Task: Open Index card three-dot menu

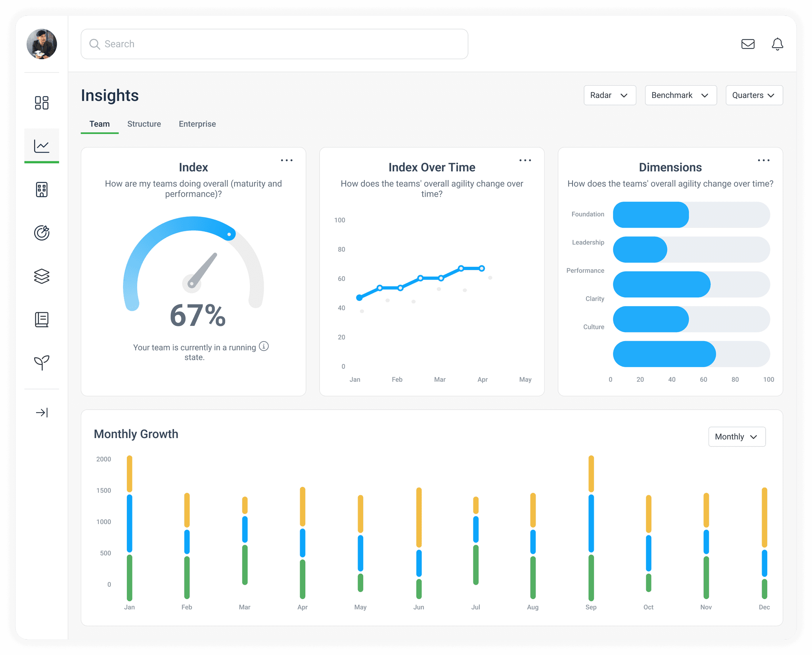Action: 287,160
